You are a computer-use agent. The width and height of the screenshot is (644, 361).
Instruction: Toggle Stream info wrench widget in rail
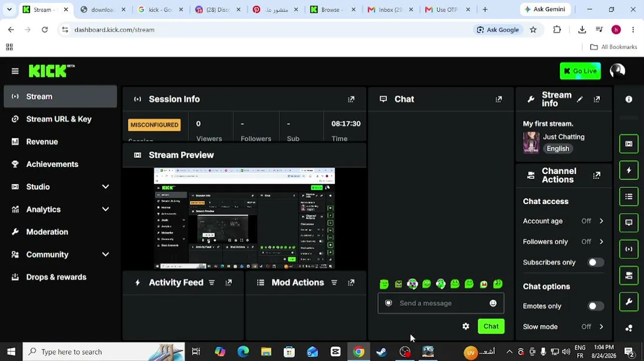coord(629,302)
